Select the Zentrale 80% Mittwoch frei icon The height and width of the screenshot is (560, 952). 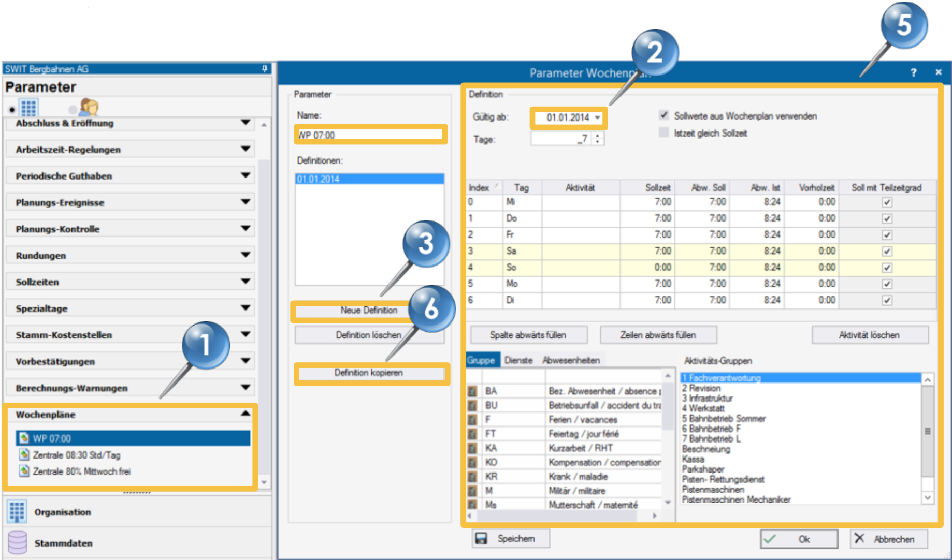tap(24, 471)
